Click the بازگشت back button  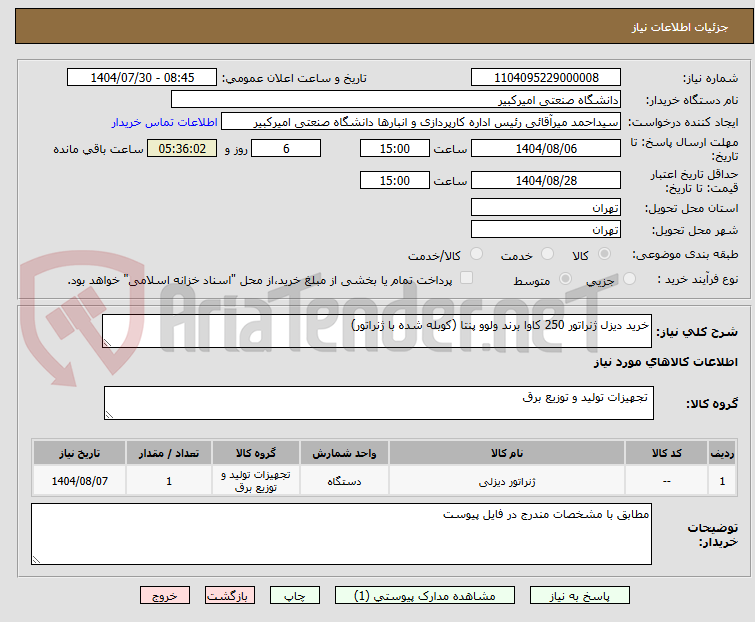pos(229,596)
